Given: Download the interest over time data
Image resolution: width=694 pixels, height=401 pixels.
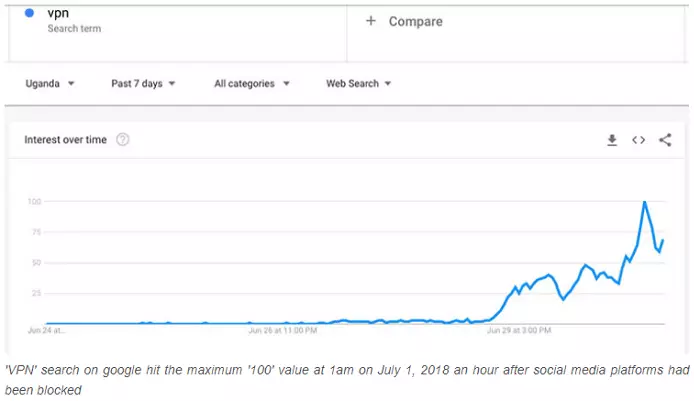Looking at the screenshot, I should [x=612, y=141].
